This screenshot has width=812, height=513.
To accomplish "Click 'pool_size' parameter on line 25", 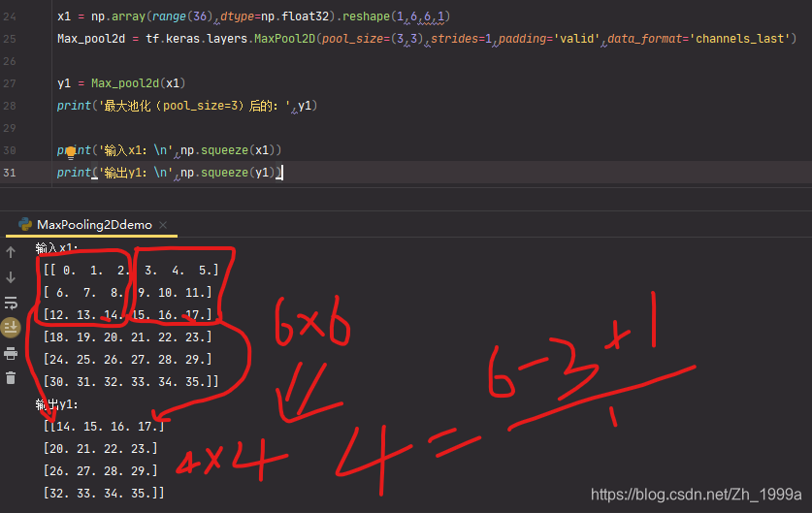I will pyautogui.click(x=352, y=39).
